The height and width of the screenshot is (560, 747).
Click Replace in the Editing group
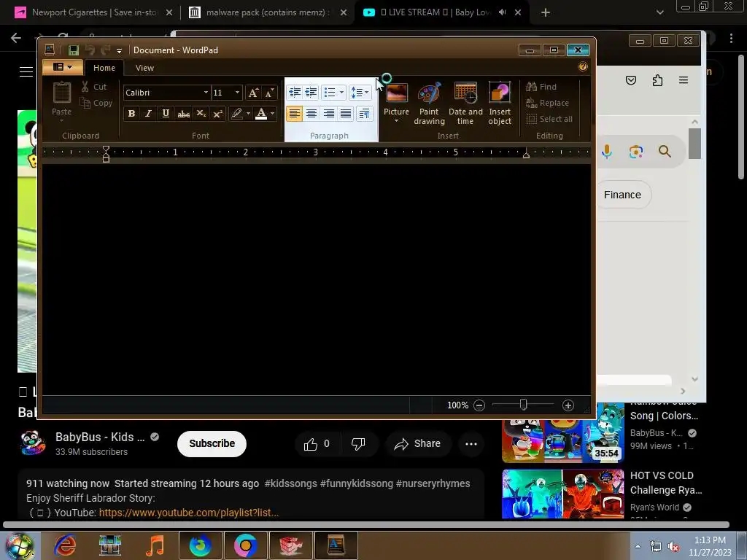[x=547, y=103]
